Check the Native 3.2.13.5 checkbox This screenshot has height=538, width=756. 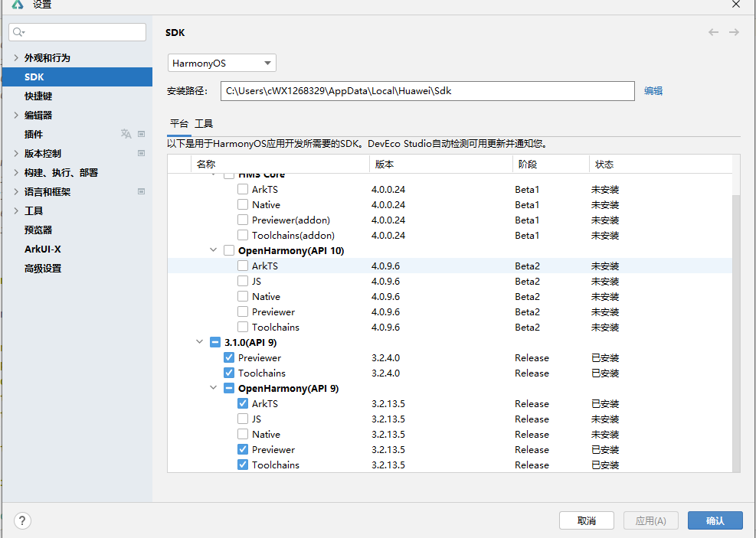(243, 435)
